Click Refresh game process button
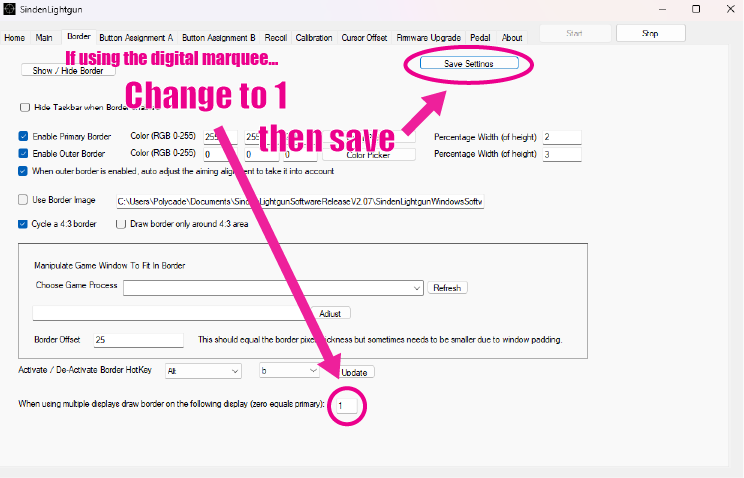The height and width of the screenshot is (478, 744). [447, 288]
